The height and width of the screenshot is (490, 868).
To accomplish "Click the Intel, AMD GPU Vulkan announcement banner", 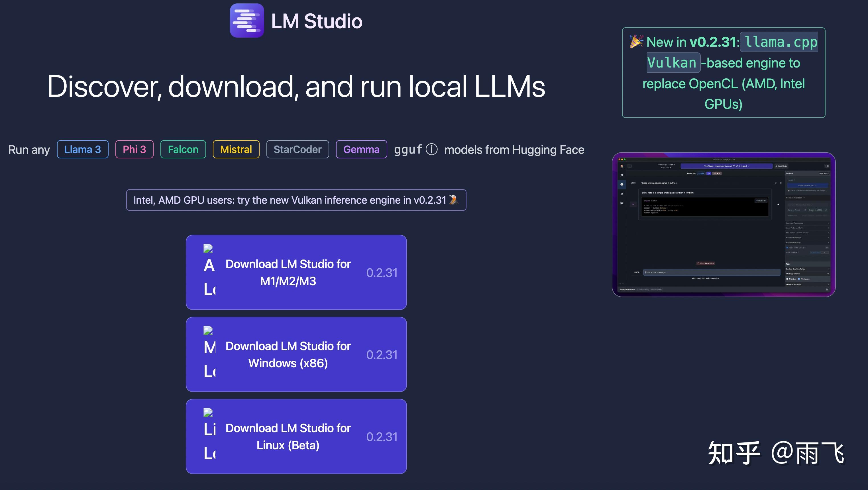I will pyautogui.click(x=296, y=200).
